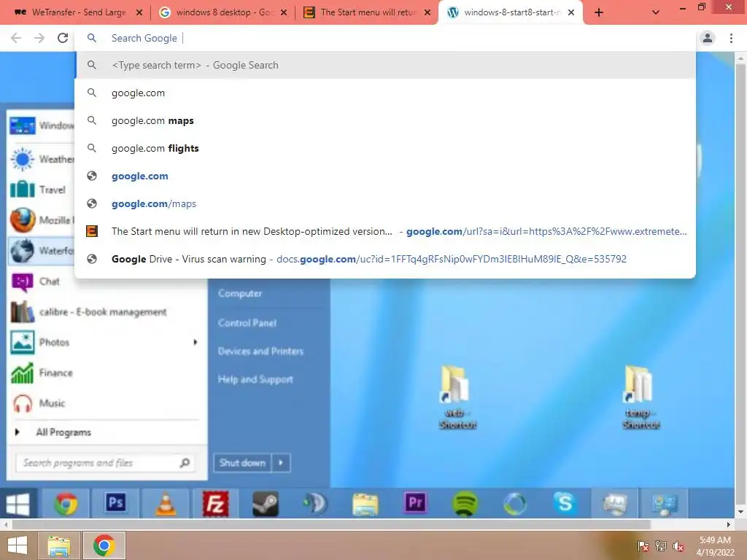
Task: Open Help and Support
Action: [x=255, y=379]
